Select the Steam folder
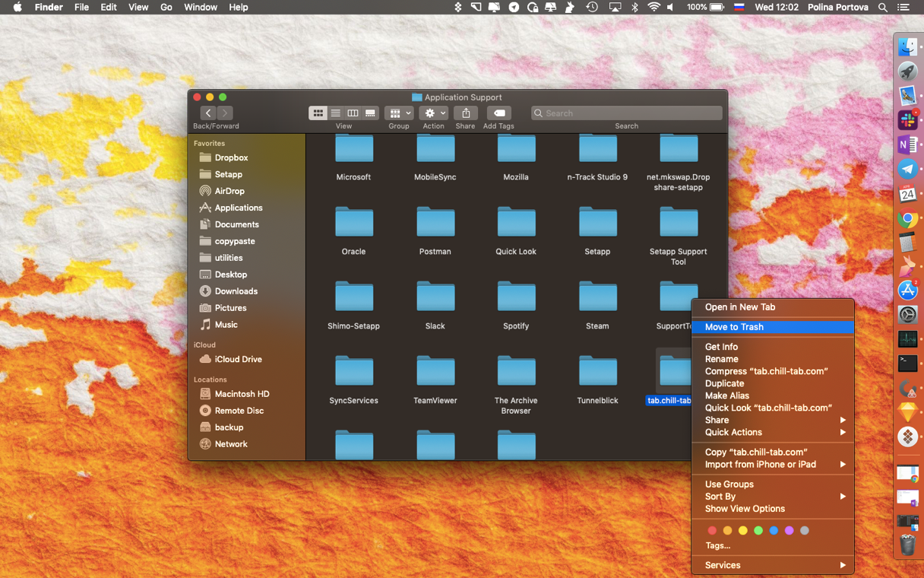 (597, 296)
